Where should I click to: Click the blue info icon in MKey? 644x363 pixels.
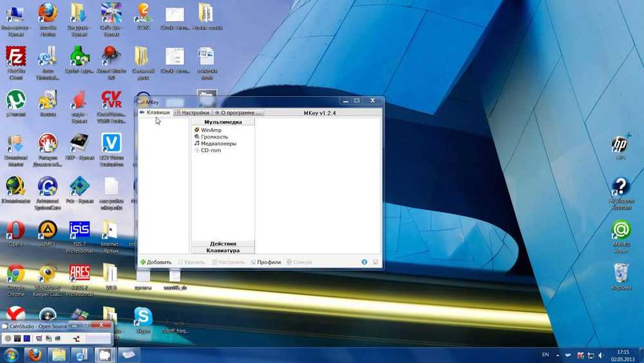(x=365, y=262)
